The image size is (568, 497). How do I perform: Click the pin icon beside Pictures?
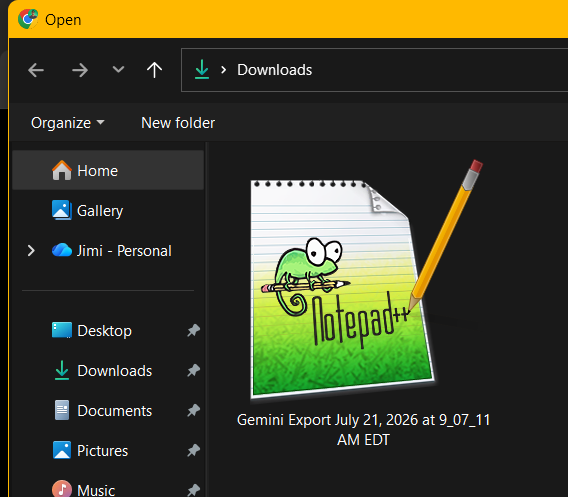click(193, 450)
